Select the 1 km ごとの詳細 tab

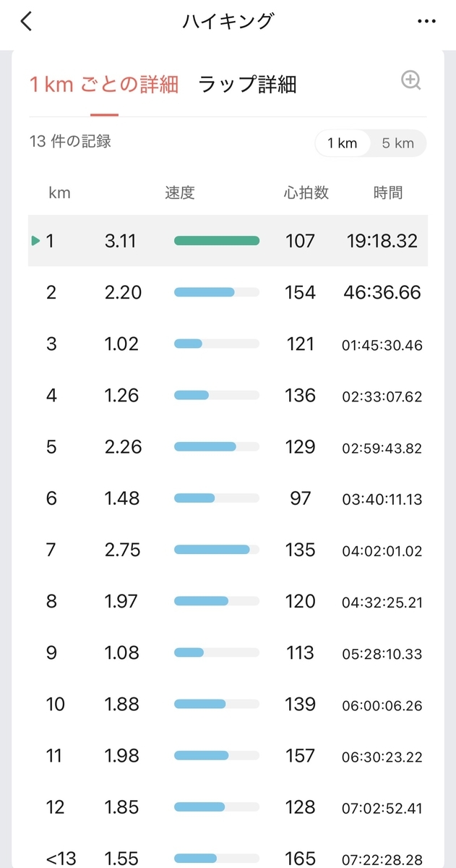104,85
